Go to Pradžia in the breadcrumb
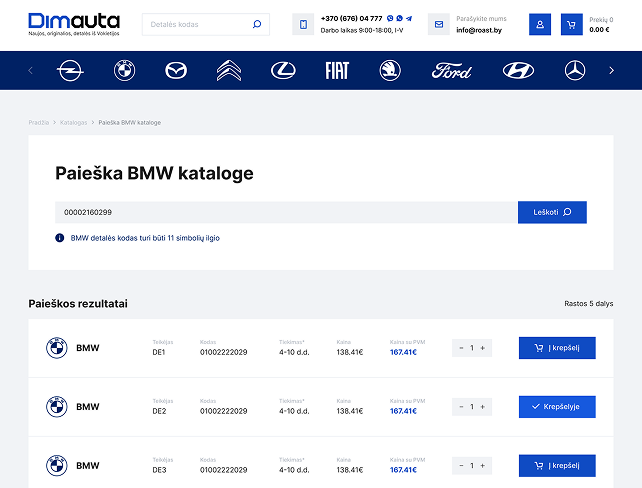This screenshot has width=642, height=488. click(x=39, y=122)
